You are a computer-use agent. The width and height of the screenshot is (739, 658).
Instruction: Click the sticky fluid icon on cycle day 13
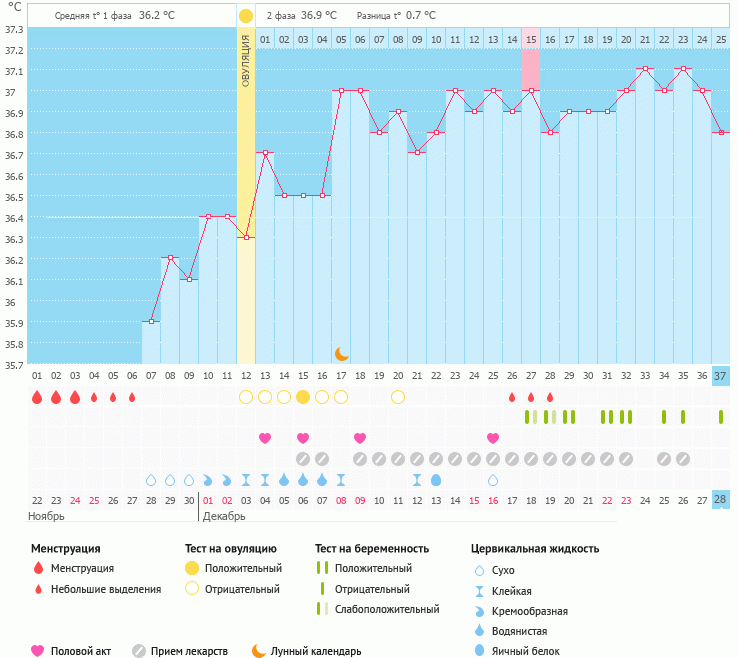(265, 480)
